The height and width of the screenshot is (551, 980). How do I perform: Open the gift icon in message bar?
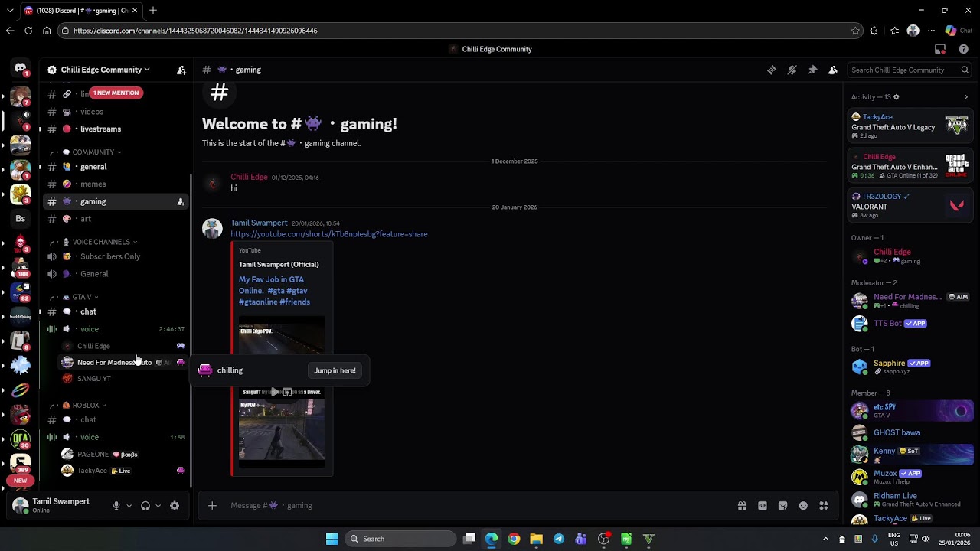pyautogui.click(x=742, y=505)
